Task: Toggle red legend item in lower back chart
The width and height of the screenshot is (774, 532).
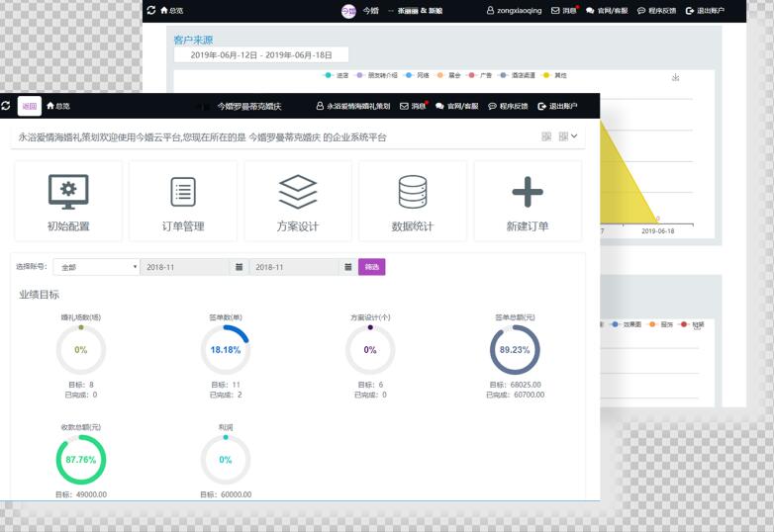Action: [692, 324]
